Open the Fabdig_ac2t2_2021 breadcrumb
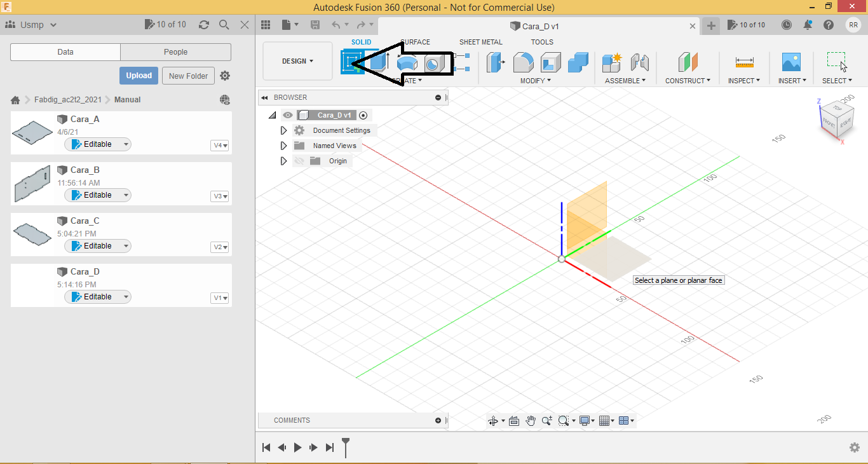The height and width of the screenshot is (464, 868). [67, 100]
